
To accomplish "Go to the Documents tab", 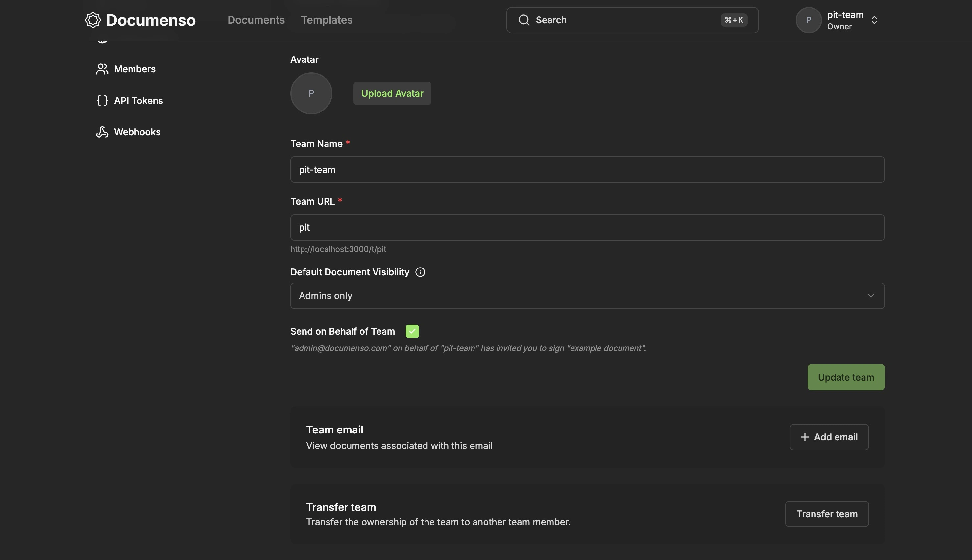I will pyautogui.click(x=256, y=20).
